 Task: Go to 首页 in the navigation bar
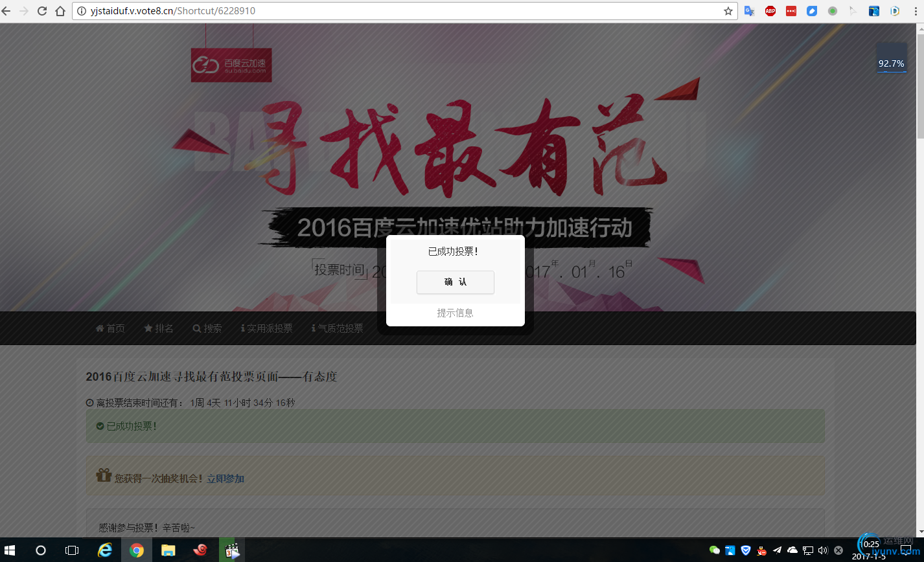click(110, 328)
